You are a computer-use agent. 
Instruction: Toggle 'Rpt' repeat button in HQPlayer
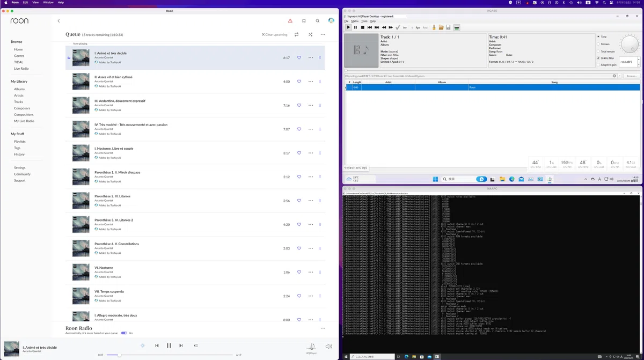(x=418, y=27)
